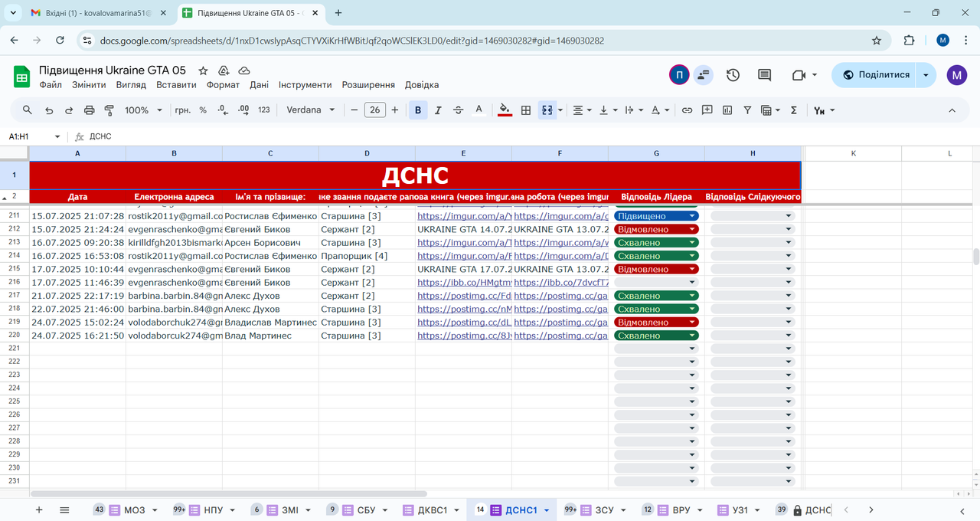
Task: Create a filter
Action: (x=747, y=110)
